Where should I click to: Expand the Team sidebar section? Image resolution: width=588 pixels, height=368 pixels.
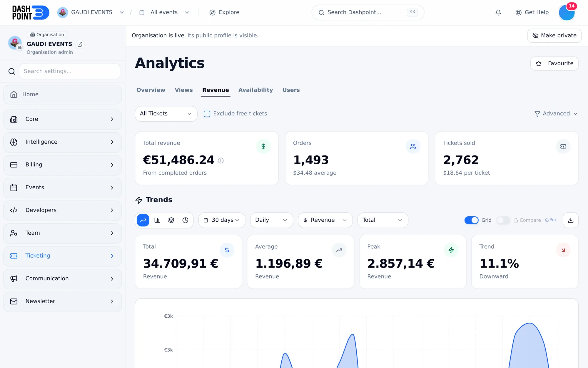63,233
